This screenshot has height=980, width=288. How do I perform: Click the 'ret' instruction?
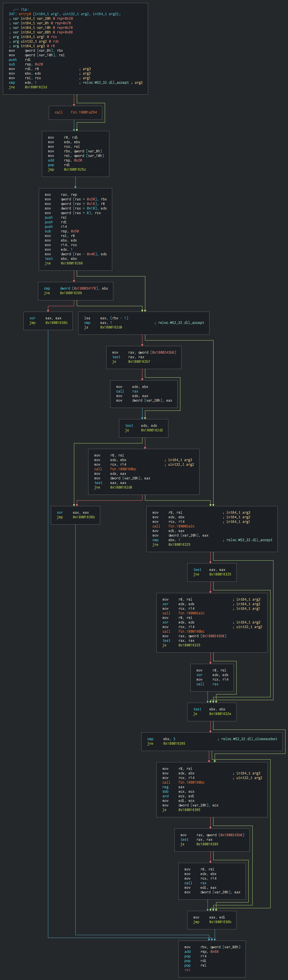tap(188, 969)
